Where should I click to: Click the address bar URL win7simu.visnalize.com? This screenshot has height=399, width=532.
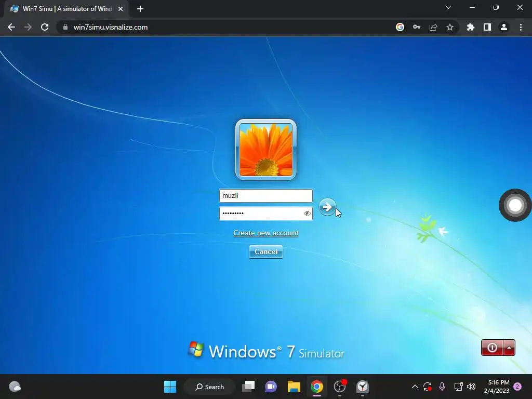coord(111,27)
